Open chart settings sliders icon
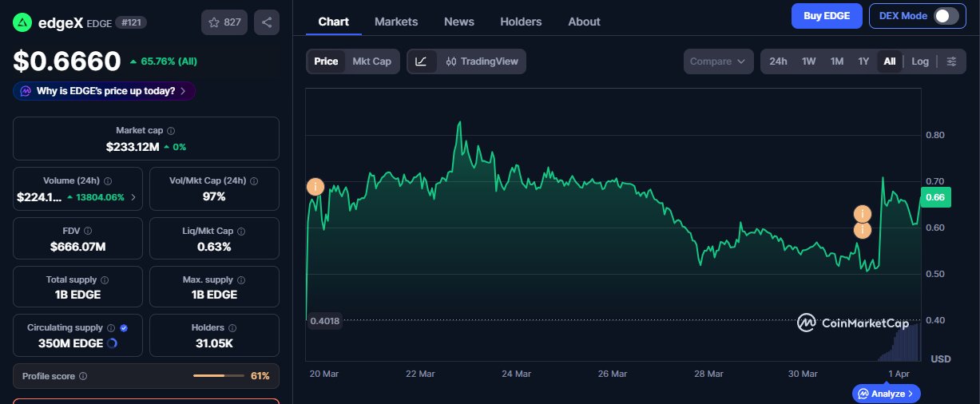 (x=951, y=61)
